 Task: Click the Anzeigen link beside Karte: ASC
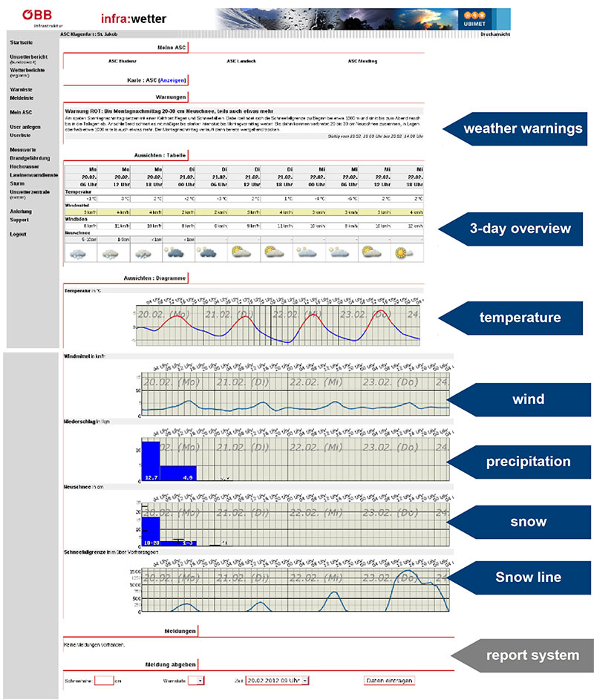pyautogui.click(x=172, y=80)
